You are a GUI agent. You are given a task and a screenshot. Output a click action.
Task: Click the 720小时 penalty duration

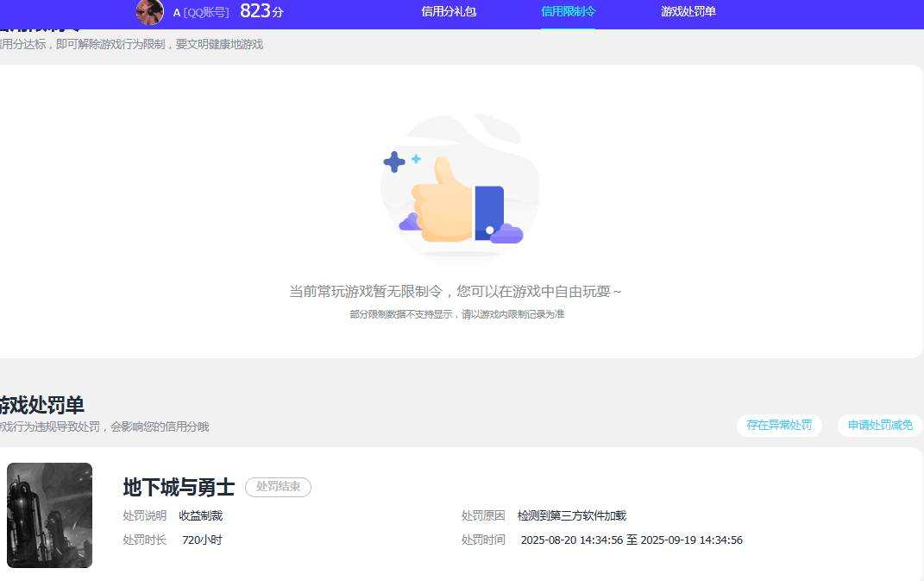tap(202, 540)
